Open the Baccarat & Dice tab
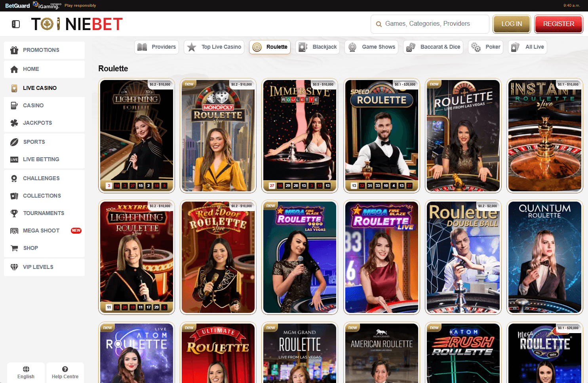Image resolution: width=588 pixels, height=383 pixels. coord(433,47)
